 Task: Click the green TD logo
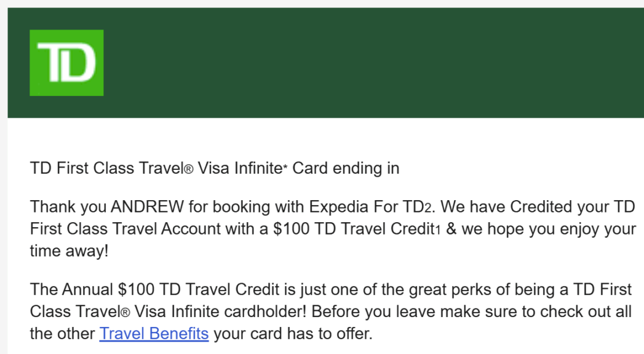point(66,63)
